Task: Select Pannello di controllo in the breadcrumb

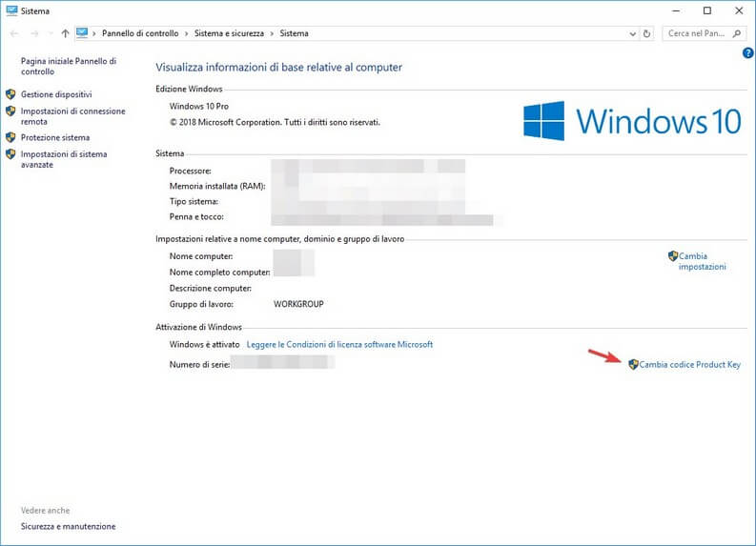Action: 140,33
